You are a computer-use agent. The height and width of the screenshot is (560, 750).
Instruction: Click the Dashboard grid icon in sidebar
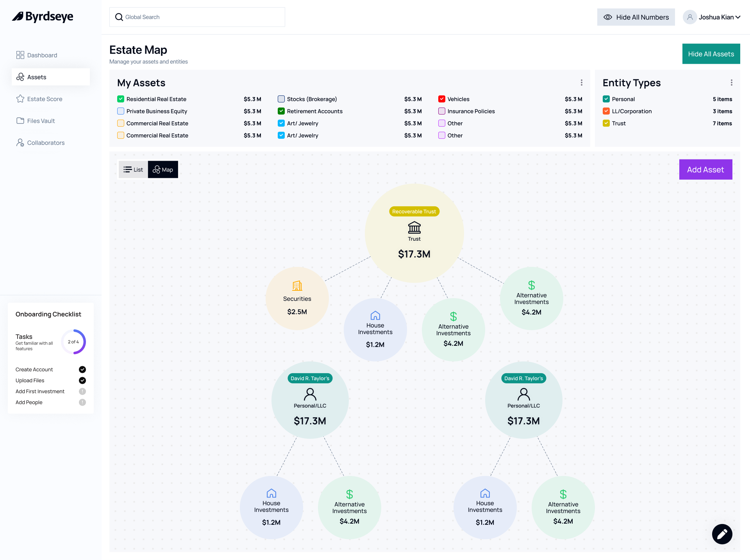20,55
